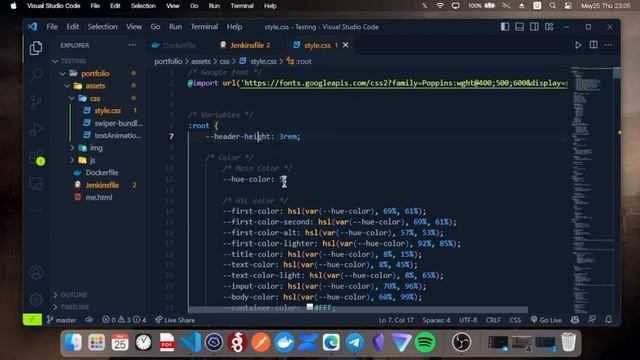Open notifications bell in status bar
The width and height of the screenshot is (640, 360).
[x=609, y=320]
